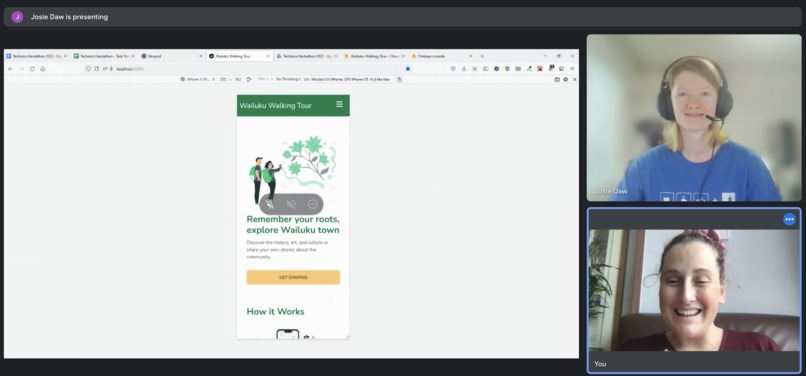The height and width of the screenshot is (376, 806).
Task: Open the first Technica Hackathon 2022 tab
Action: pyautogui.click(x=36, y=56)
